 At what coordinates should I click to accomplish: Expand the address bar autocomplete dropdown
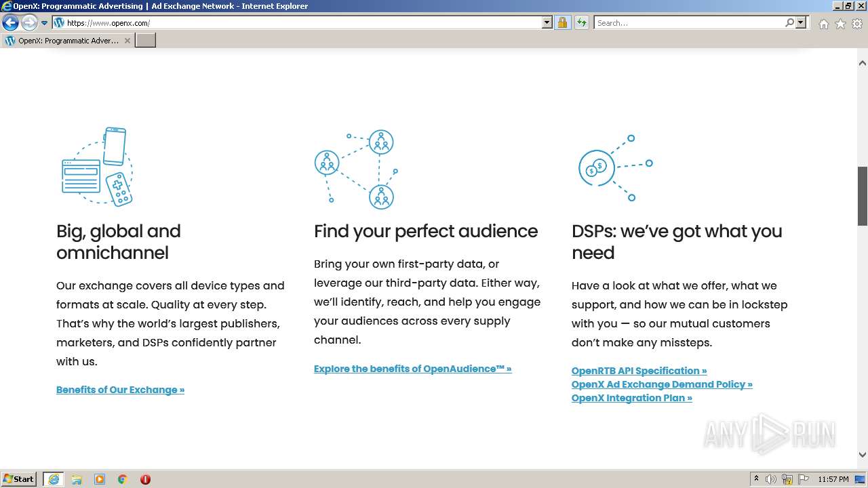(547, 23)
